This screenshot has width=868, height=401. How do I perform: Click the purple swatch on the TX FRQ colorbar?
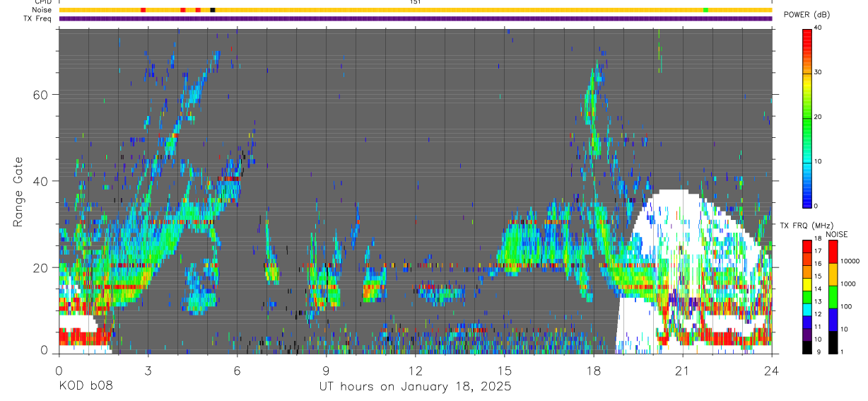click(807, 335)
